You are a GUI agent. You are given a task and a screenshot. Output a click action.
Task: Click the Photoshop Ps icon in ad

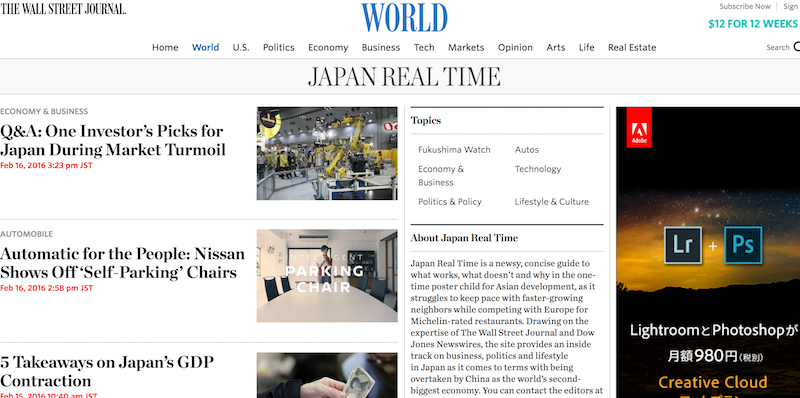pyautogui.click(x=743, y=245)
